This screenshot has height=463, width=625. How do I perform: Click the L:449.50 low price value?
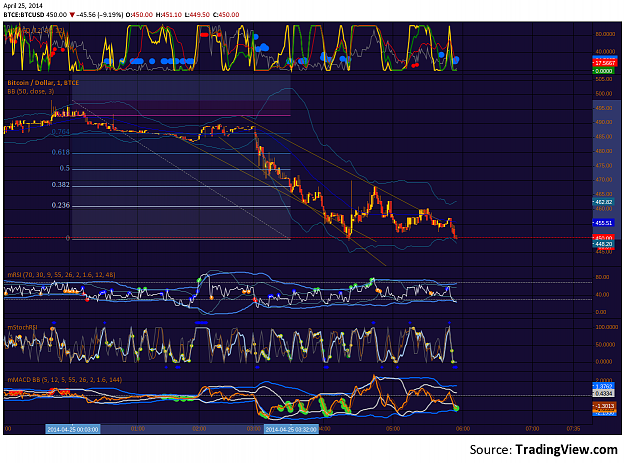pyautogui.click(x=197, y=15)
